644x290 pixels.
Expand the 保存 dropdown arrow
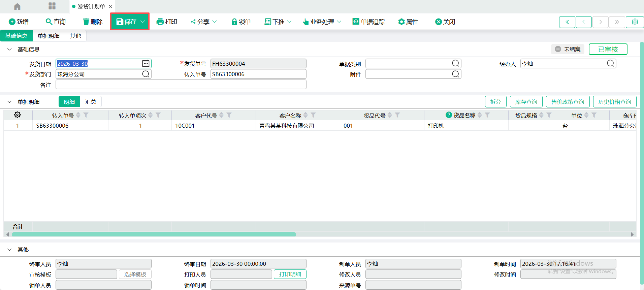tap(143, 22)
